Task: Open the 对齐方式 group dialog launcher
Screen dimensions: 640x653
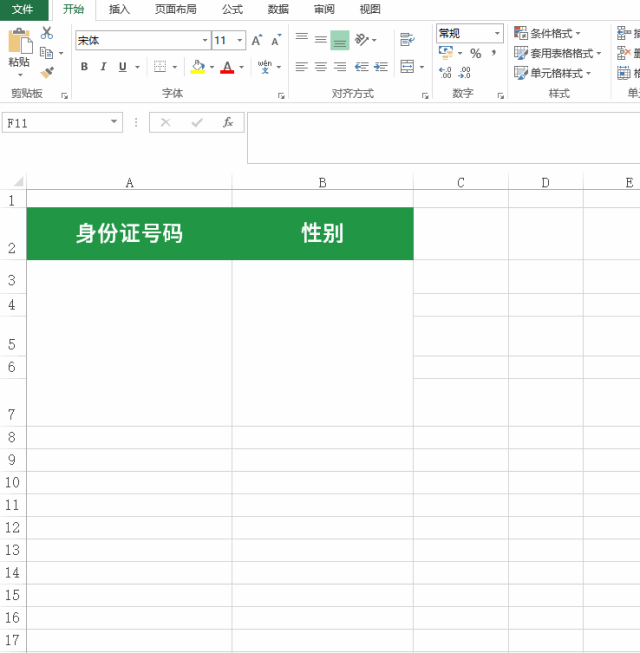Action: click(425, 96)
